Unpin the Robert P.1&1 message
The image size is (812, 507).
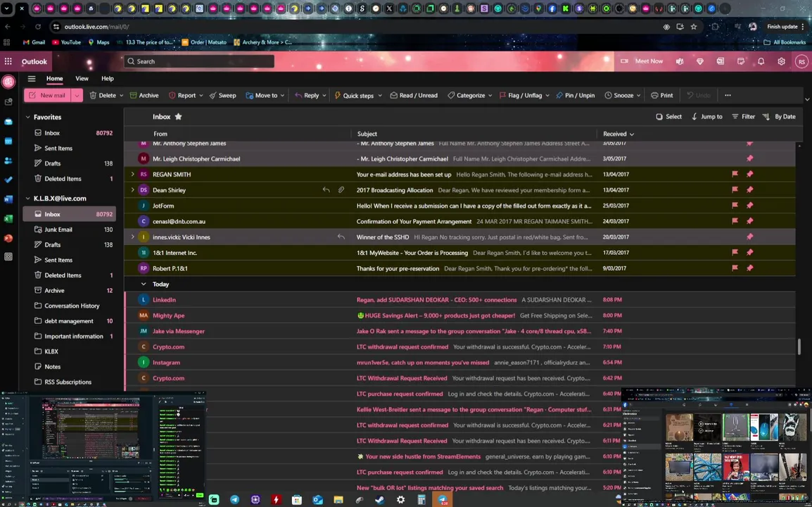(x=750, y=268)
